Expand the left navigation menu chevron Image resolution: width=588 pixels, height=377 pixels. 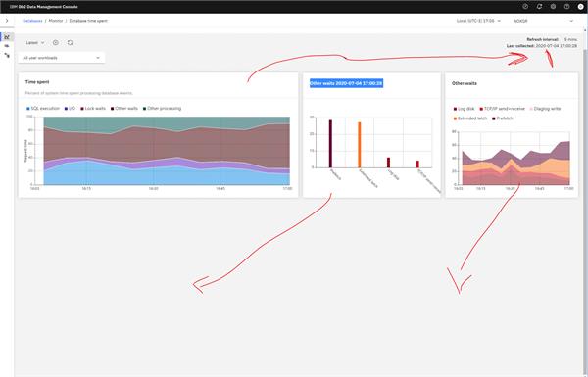7,21
